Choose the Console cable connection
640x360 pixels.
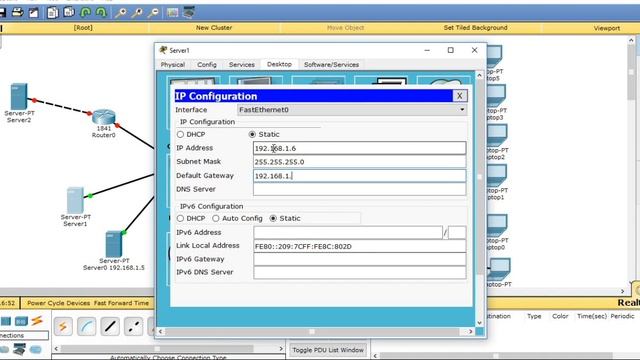click(87, 326)
